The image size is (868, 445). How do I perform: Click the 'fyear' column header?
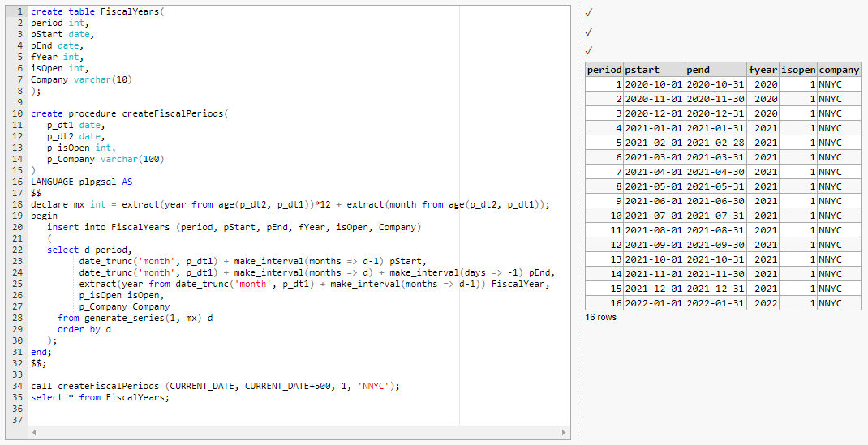(763, 70)
